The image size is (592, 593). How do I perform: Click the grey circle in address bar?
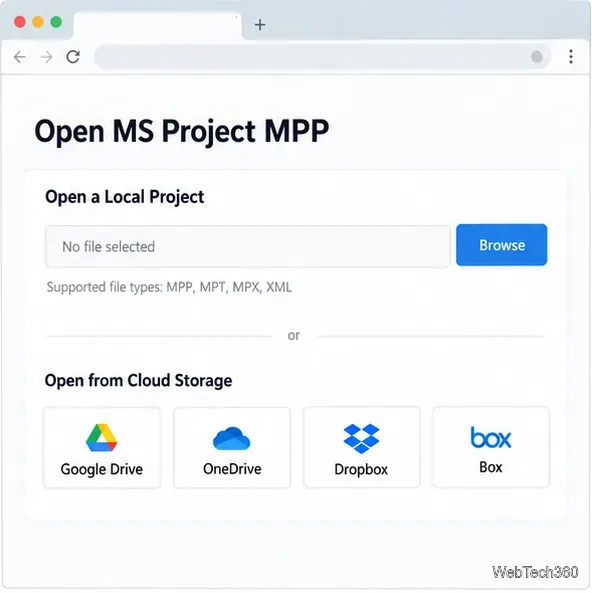pyautogui.click(x=537, y=57)
